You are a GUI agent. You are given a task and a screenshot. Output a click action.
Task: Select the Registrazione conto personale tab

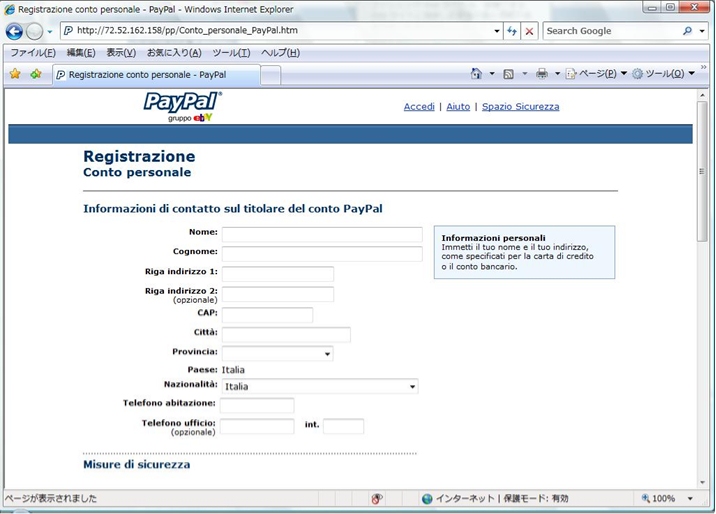click(x=155, y=75)
